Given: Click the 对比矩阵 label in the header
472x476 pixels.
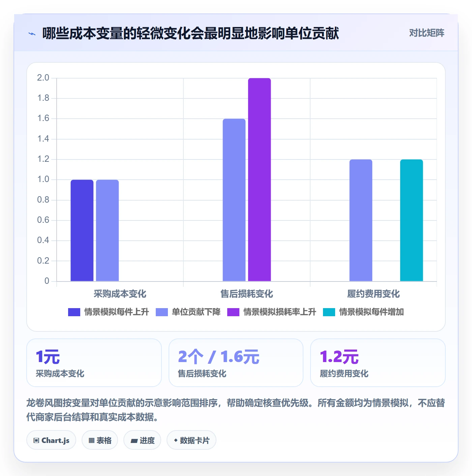Looking at the screenshot, I should pos(426,33).
